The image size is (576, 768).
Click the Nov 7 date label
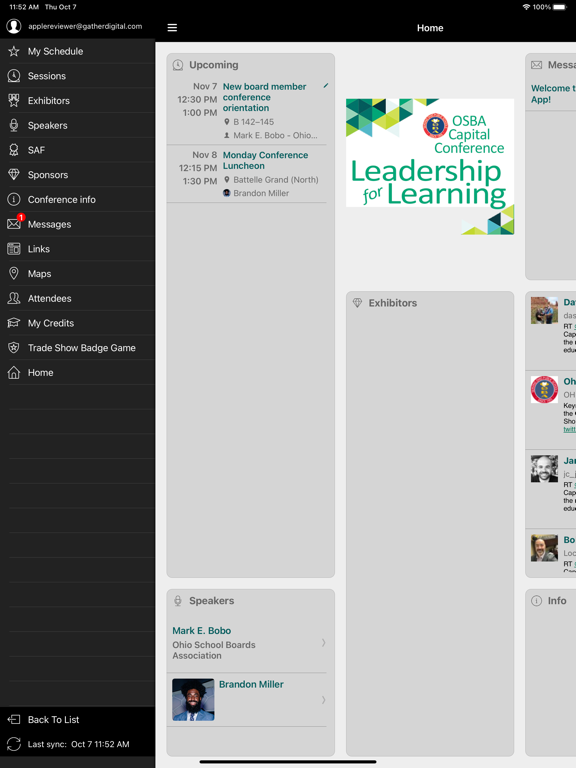(205, 86)
